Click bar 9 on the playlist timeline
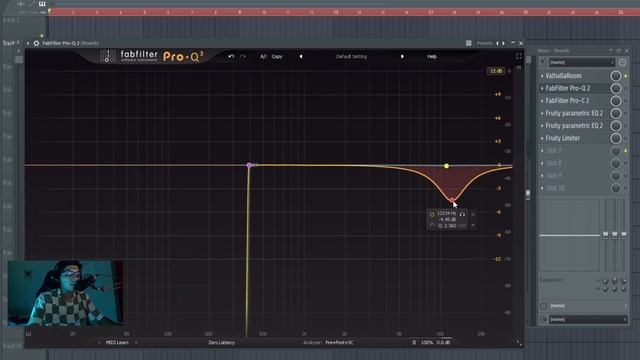640x360 pixels. pos(240,12)
